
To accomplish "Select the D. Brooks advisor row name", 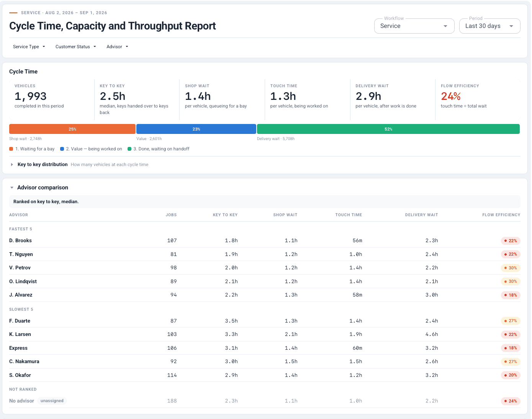I will 21,241.
